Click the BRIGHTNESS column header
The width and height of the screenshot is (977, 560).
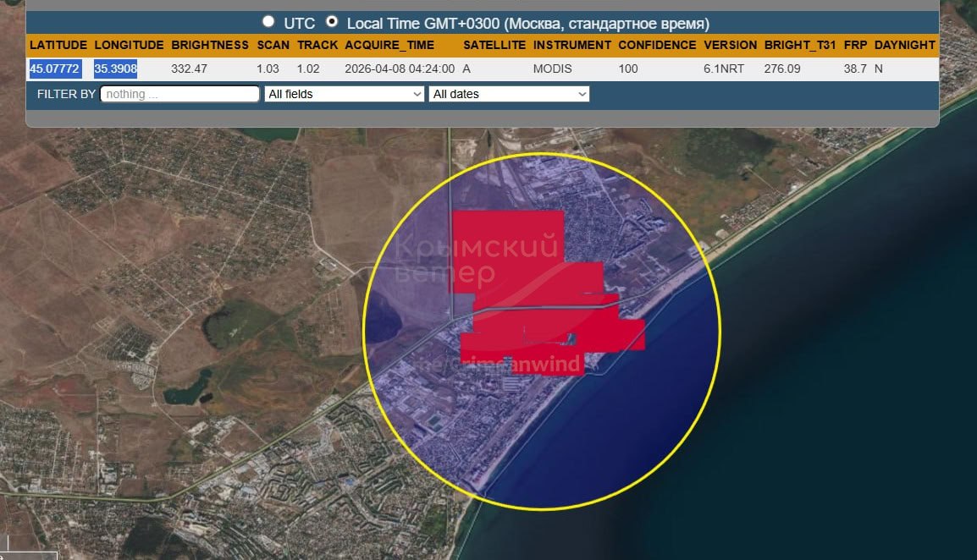coord(210,45)
